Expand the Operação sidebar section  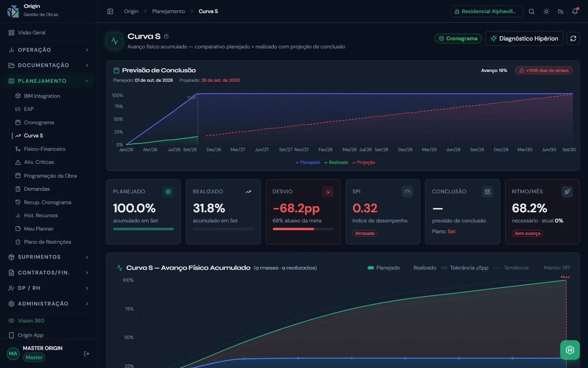coord(49,50)
